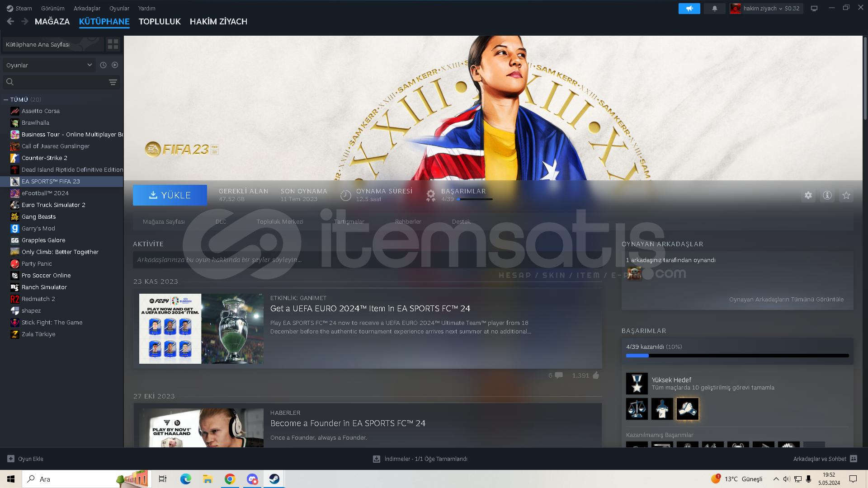Image resolution: width=868 pixels, height=488 pixels.
Task: Switch library to grid collections view
Action: [113, 44]
